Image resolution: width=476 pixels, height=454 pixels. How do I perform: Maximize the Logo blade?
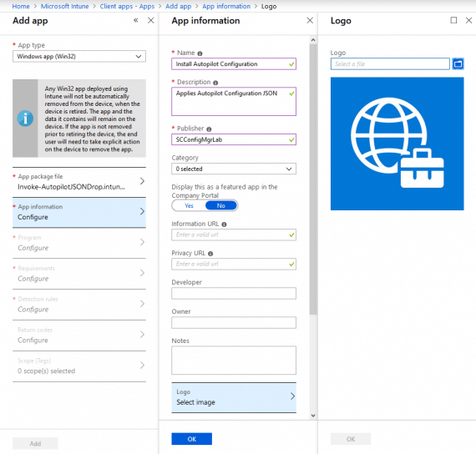pyautogui.click(x=453, y=20)
